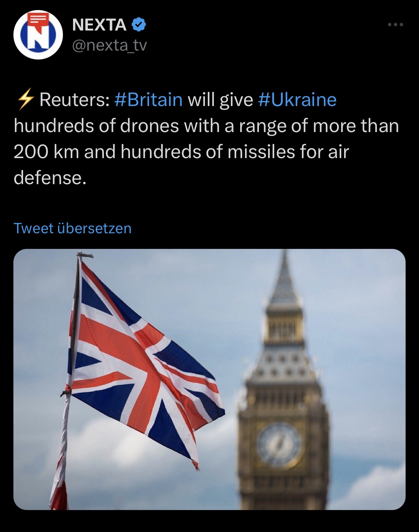Open the #Britain hashtag
Image resolution: width=419 pixels, height=532 pixels.
tap(148, 100)
